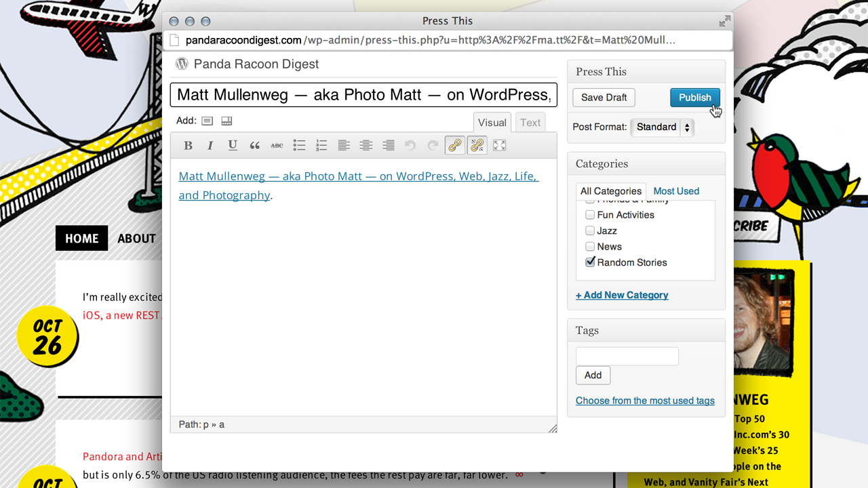
Task: Check the Fun Activities category
Action: coord(590,214)
